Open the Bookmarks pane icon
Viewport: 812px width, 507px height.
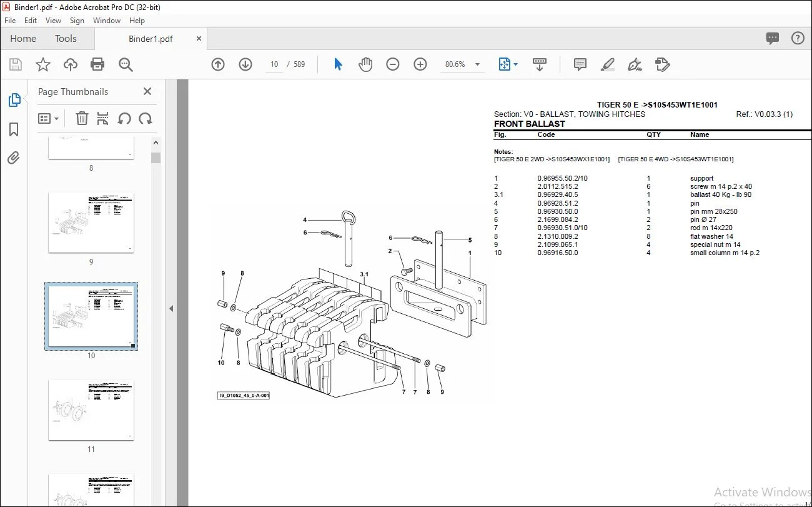tap(14, 129)
